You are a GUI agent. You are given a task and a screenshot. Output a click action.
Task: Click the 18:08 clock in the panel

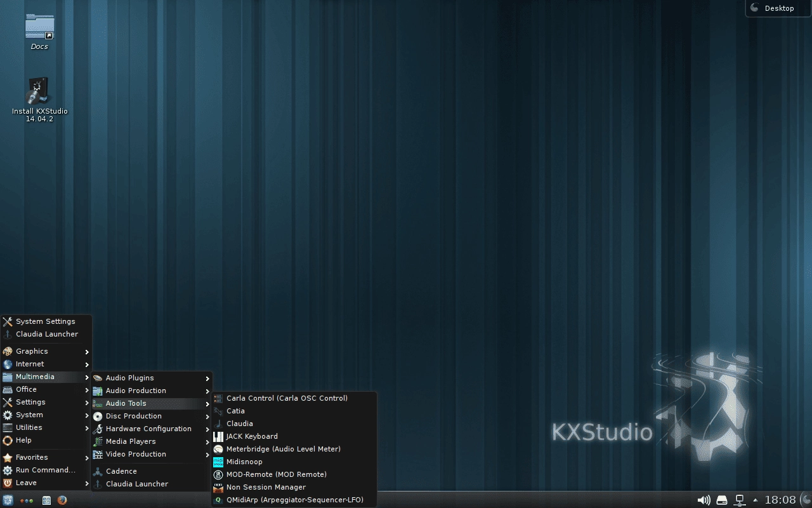(780, 500)
